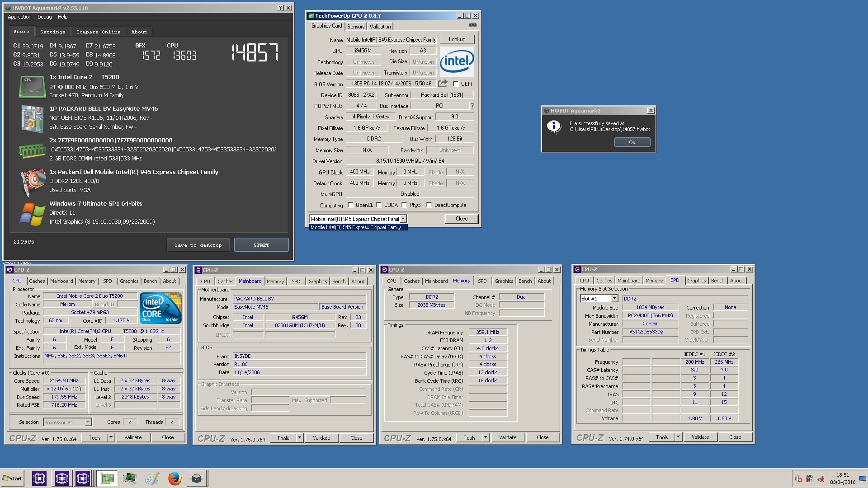The width and height of the screenshot is (868, 488).
Task: Open the Application menu in Aquamark3
Action: coord(19,17)
